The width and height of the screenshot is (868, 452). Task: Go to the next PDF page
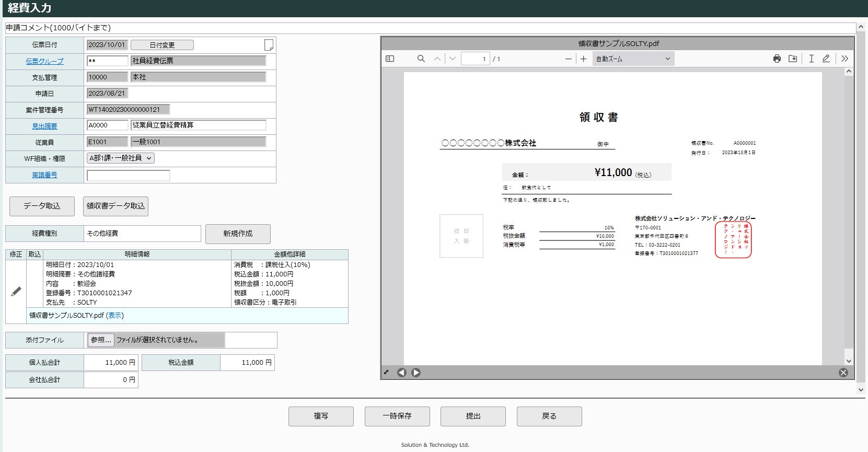coord(453,59)
